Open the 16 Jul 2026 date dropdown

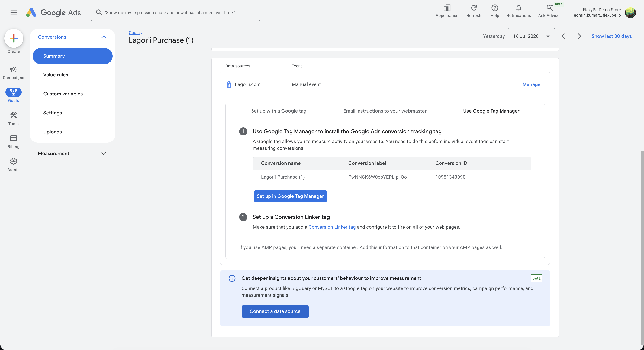(x=531, y=36)
